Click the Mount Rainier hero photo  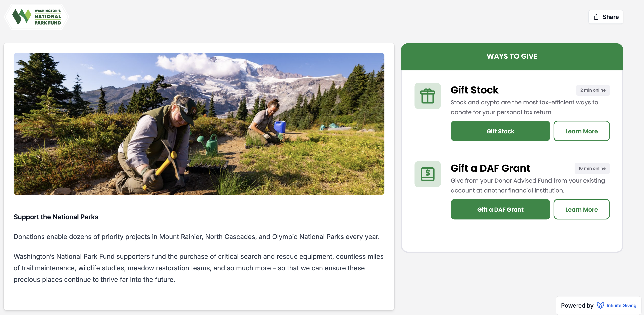coord(199,124)
